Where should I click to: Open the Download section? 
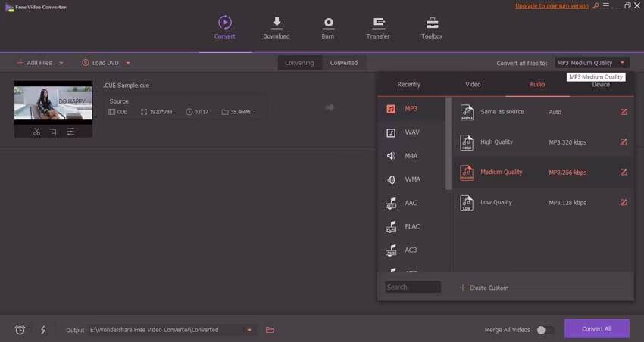coord(277,27)
